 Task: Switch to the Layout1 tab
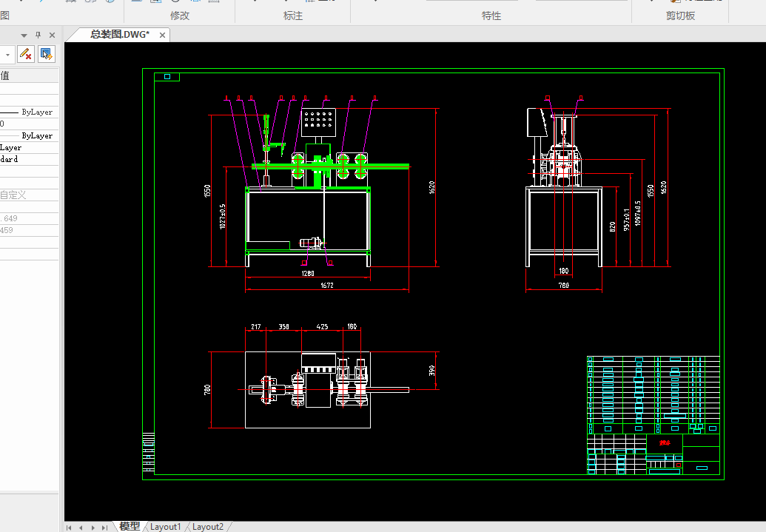coord(165,527)
